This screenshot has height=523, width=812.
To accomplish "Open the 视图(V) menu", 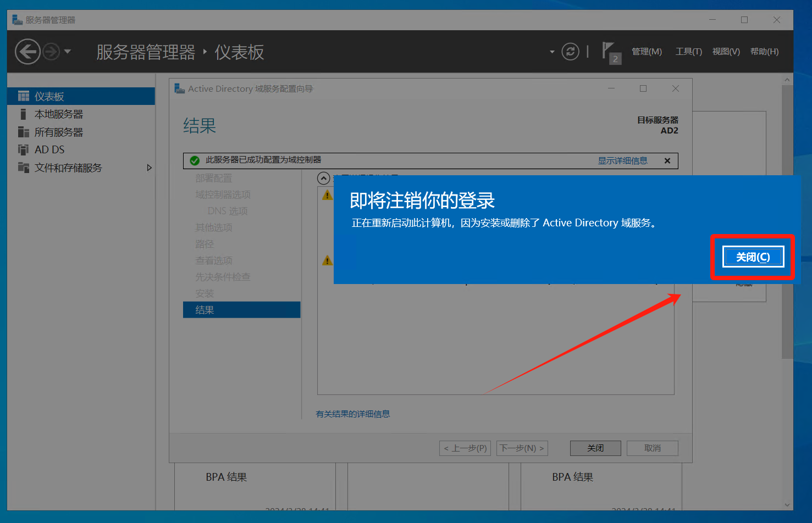I will click(x=726, y=52).
